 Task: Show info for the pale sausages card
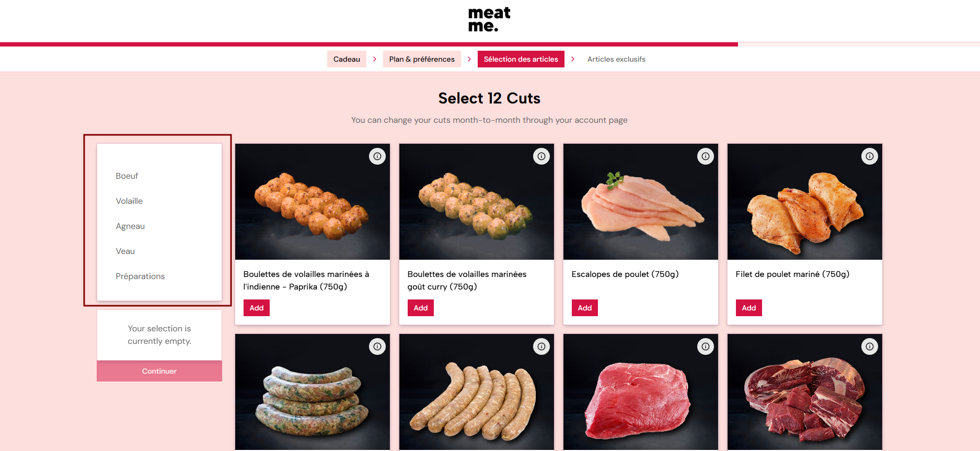tap(541, 346)
